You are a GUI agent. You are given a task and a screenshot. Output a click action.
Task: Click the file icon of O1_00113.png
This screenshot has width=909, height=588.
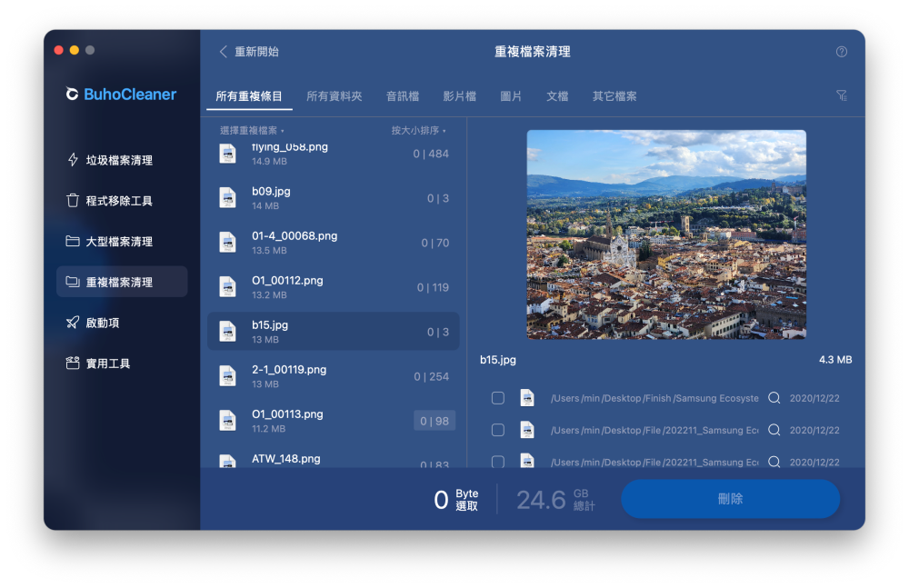228,421
